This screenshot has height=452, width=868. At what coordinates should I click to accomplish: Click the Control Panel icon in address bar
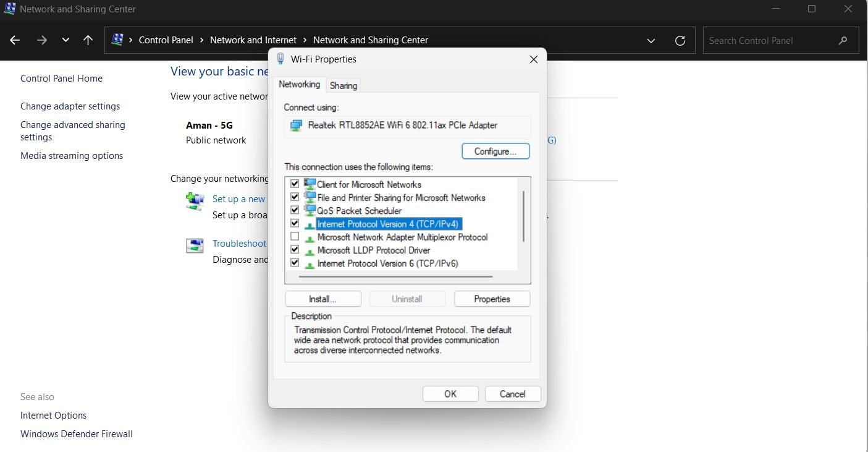(117, 40)
